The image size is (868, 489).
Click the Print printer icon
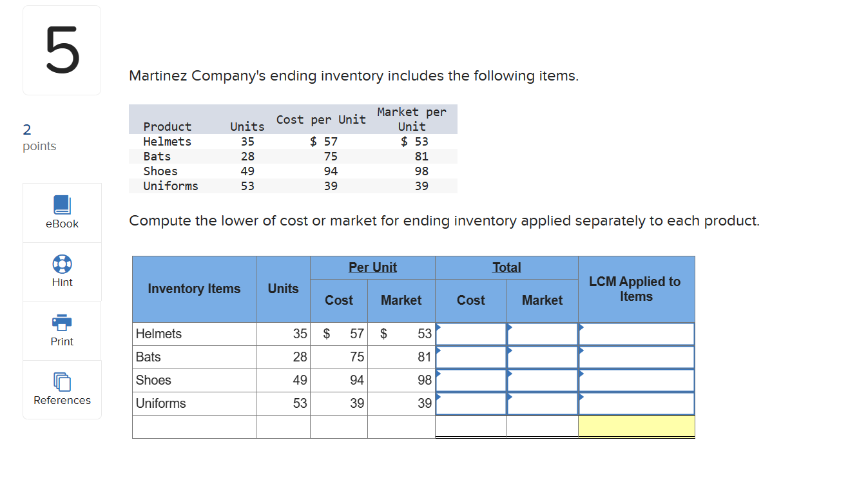pos(62,322)
